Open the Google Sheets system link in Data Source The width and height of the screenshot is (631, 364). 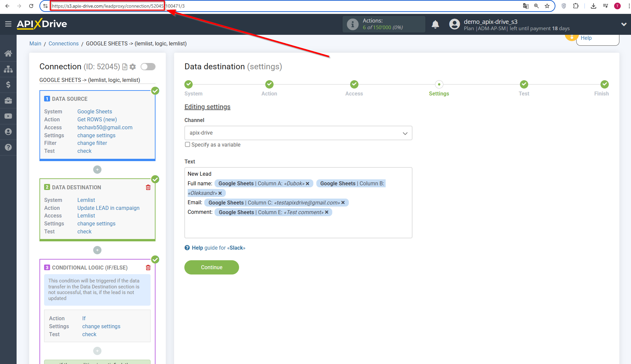tap(95, 111)
